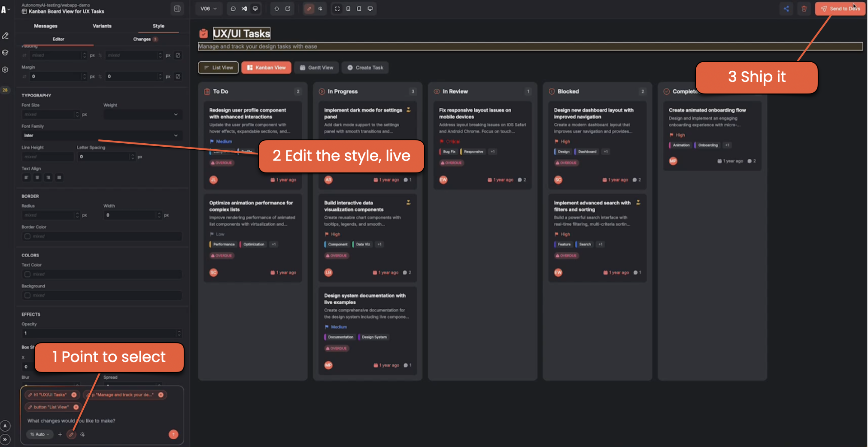Click the Send to Devs button
The width and height of the screenshot is (868, 447).
(840, 9)
